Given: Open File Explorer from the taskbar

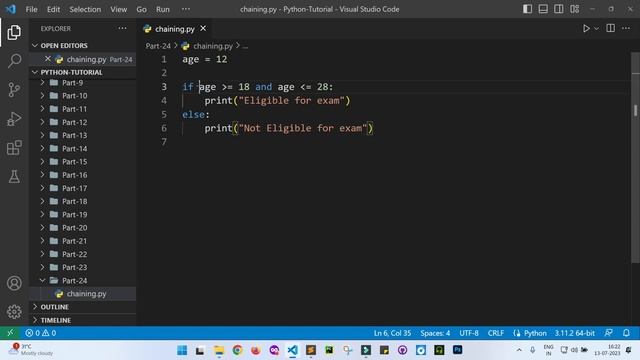Looking at the screenshot, I should click(219, 350).
